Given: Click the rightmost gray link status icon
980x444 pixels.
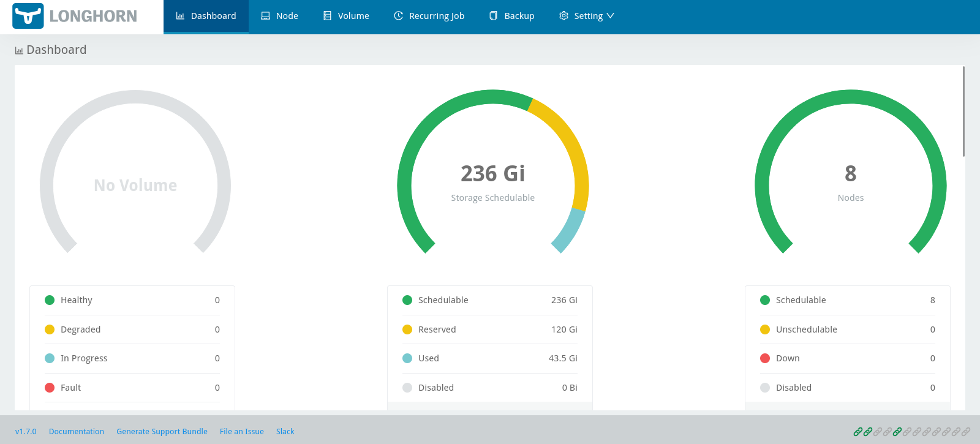Looking at the screenshot, I should click(x=966, y=432).
